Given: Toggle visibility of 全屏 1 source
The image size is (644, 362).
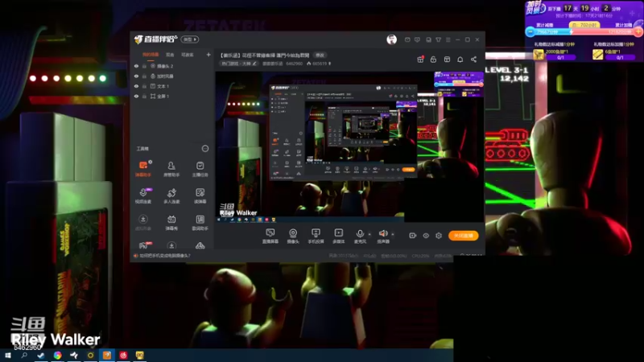Looking at the screenshot, I should pyautogui.click(x=136, y=96).
